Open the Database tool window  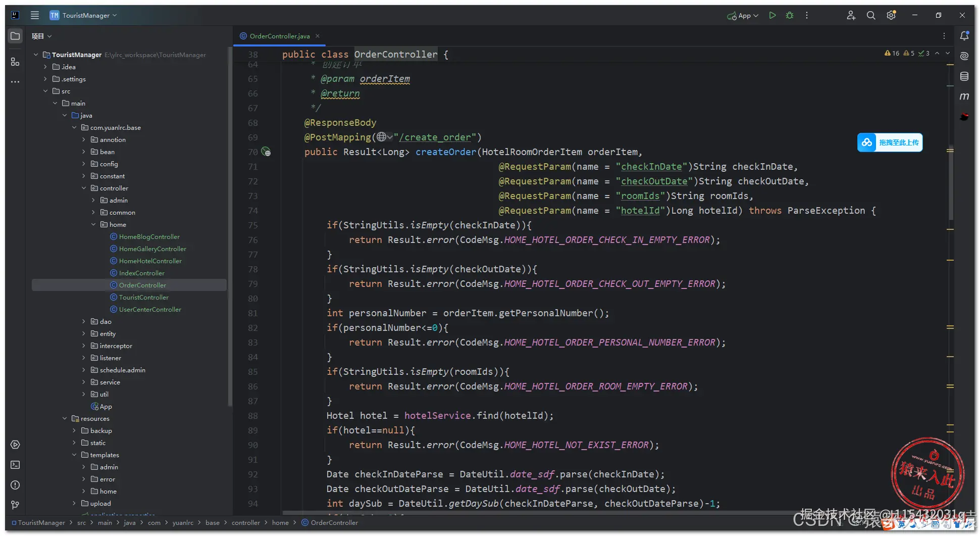(x=964, y=76)
